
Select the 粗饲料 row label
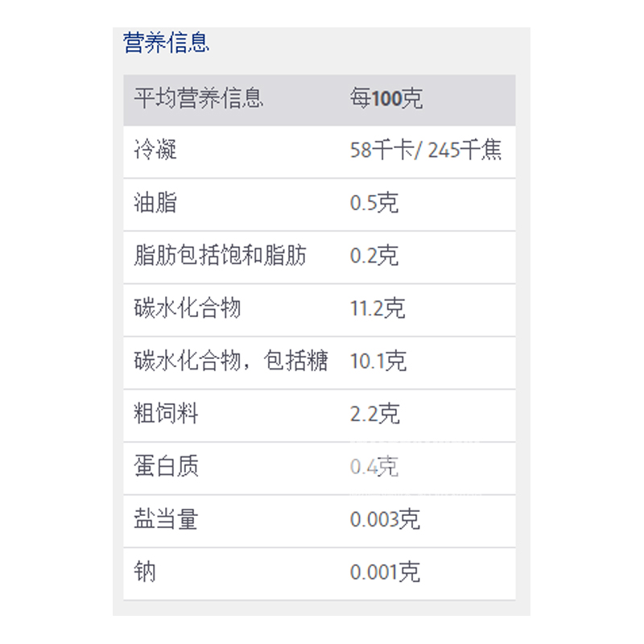pos(166,415)
